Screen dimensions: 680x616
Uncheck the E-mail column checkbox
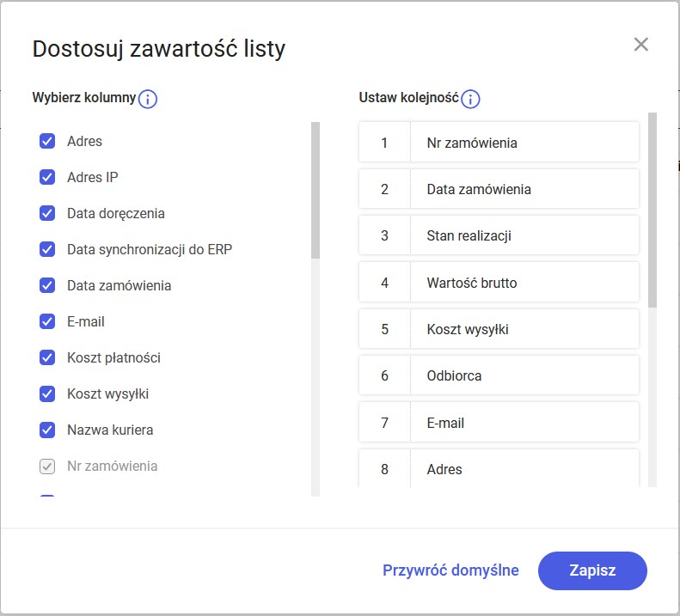[47, 321]
